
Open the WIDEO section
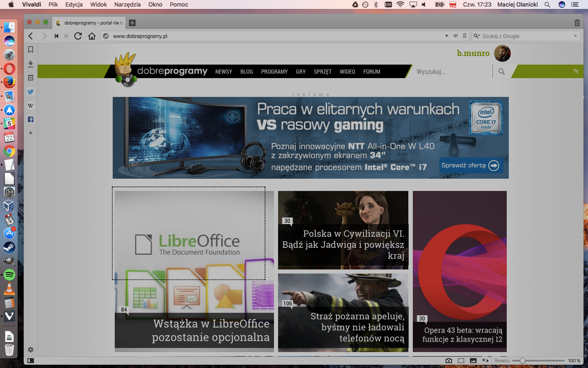coord(347,72)
